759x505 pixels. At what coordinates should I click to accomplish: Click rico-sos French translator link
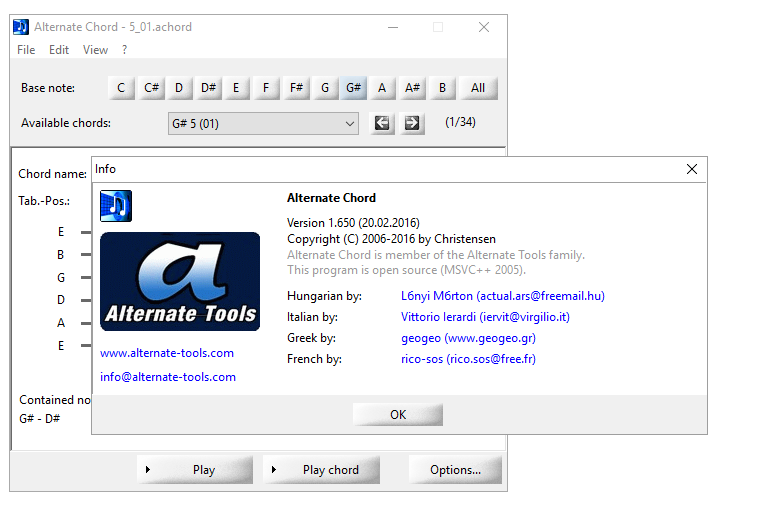[x=468, y=359]
